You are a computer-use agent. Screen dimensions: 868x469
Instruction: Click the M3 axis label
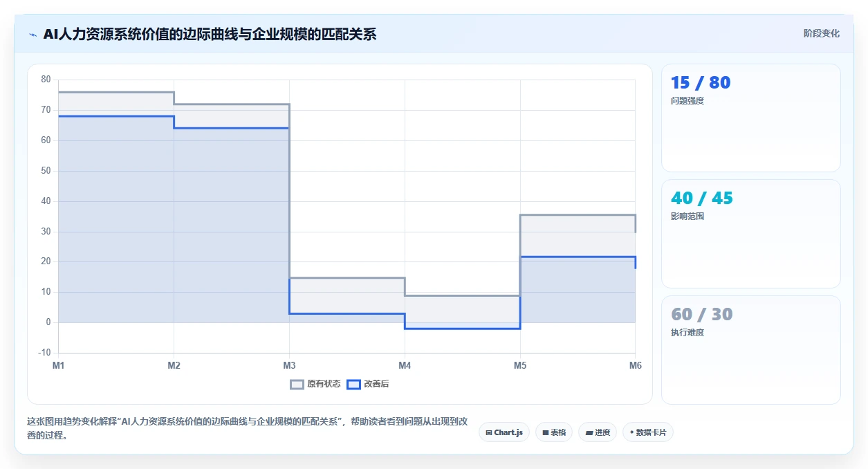point(289,365)
